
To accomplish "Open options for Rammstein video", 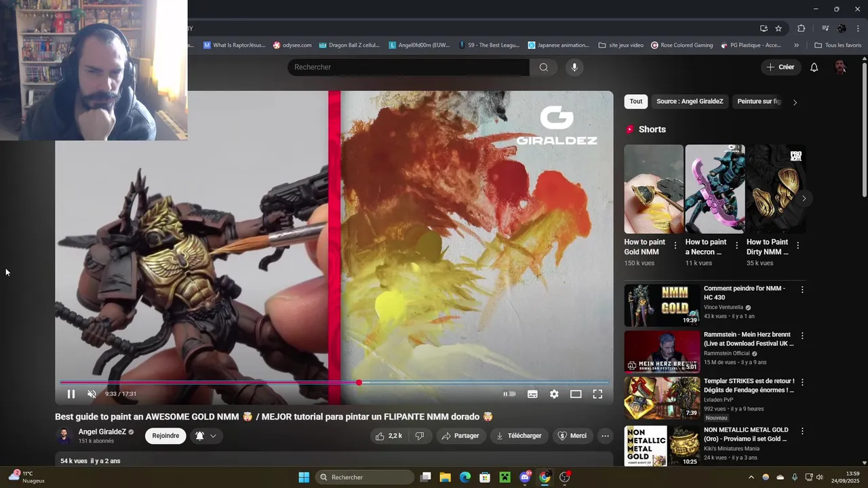I will click(802, 335).
